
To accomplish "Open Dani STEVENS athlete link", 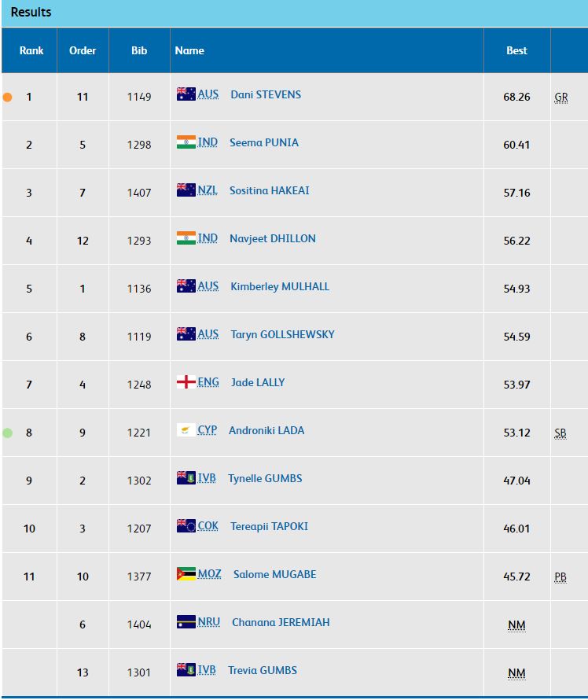I will click(266, 94).
